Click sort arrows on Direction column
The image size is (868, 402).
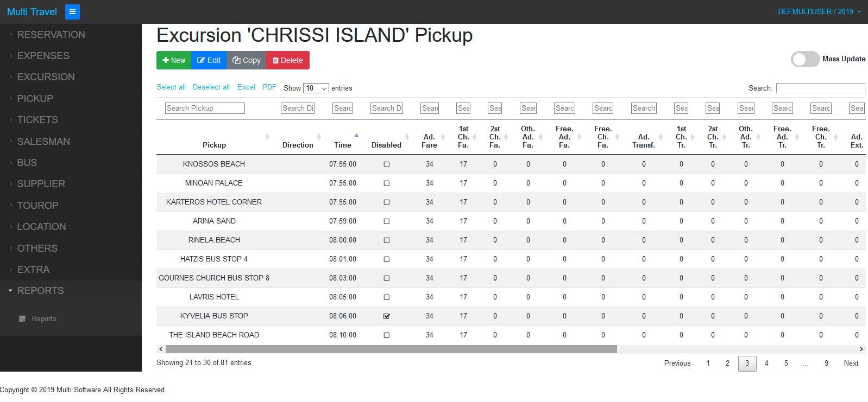[319, 137]
